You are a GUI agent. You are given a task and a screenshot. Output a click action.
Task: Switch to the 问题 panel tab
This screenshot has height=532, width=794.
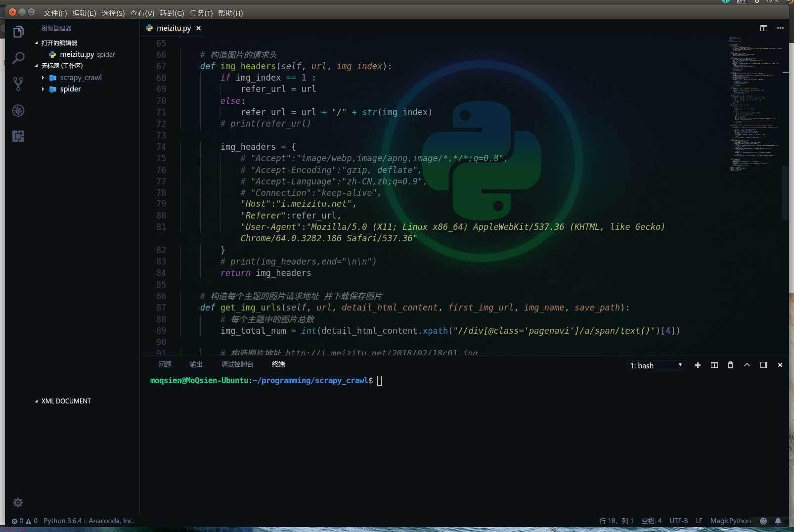165,364
